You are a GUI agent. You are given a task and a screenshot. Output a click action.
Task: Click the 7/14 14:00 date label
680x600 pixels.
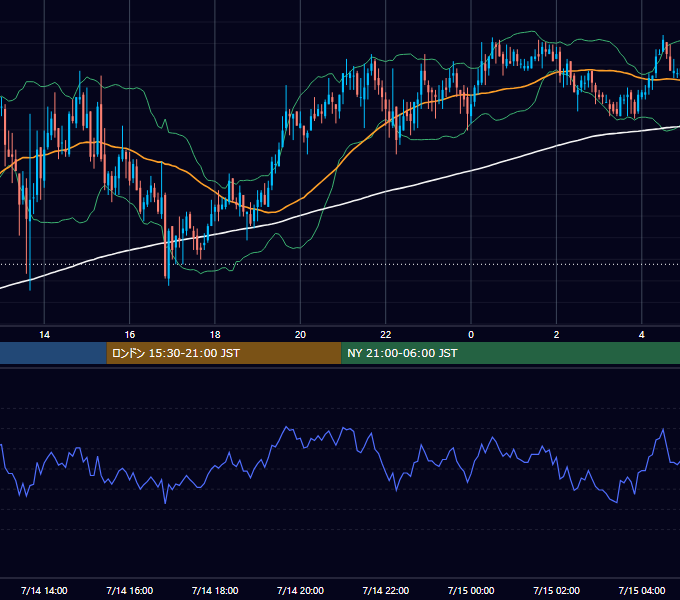coord(44,590)
